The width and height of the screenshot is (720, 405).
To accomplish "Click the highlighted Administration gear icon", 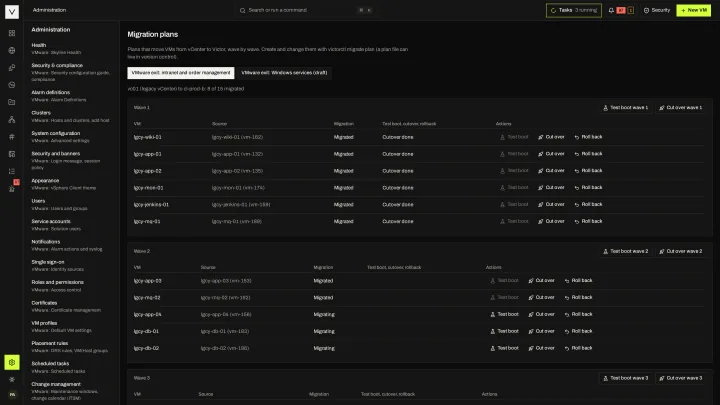I will (x=12, y=362).
